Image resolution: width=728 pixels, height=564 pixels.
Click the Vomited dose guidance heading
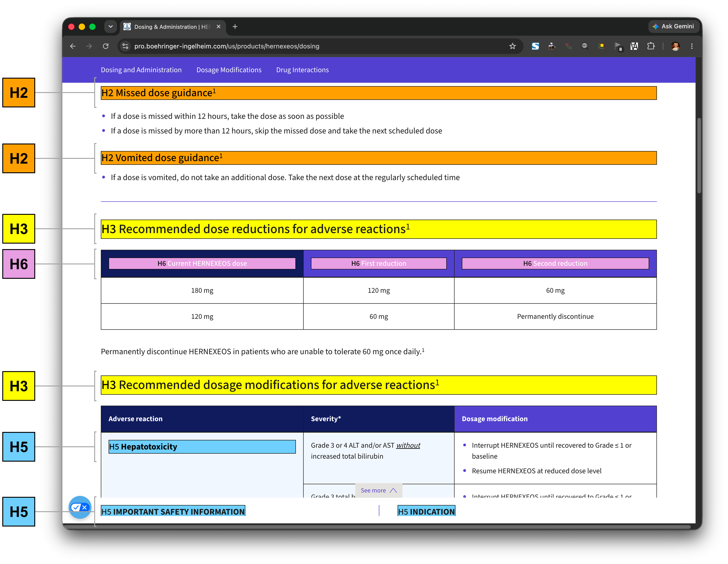click(x=379, y=158)
